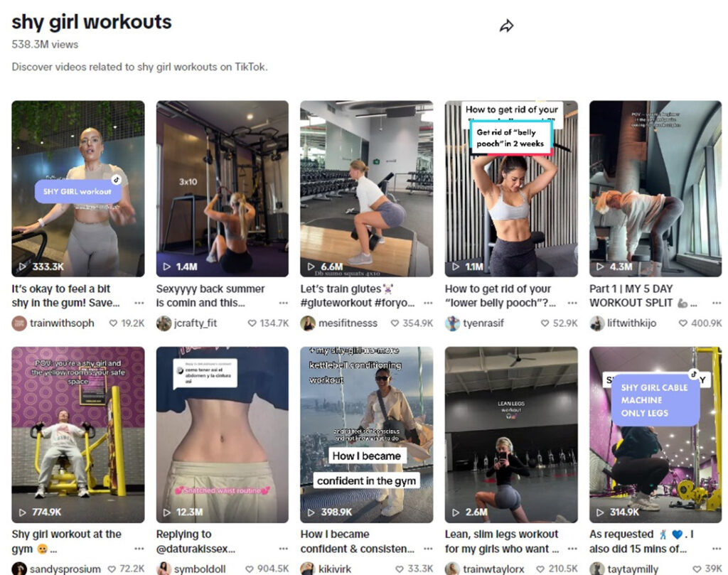Open the kikivirk username link

tap(335, 569)
